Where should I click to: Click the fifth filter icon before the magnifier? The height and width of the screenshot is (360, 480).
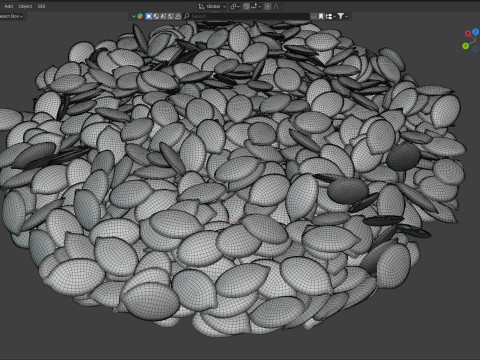tap(178, 16)
